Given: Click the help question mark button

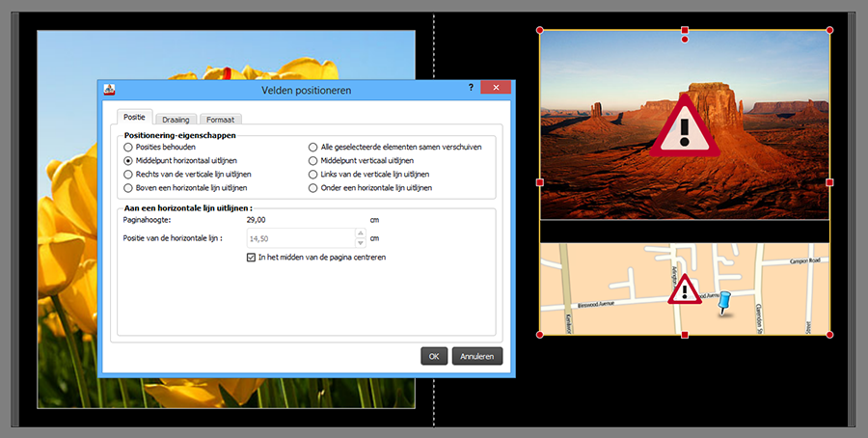Looking at the screenshot, I should (471, 88).
